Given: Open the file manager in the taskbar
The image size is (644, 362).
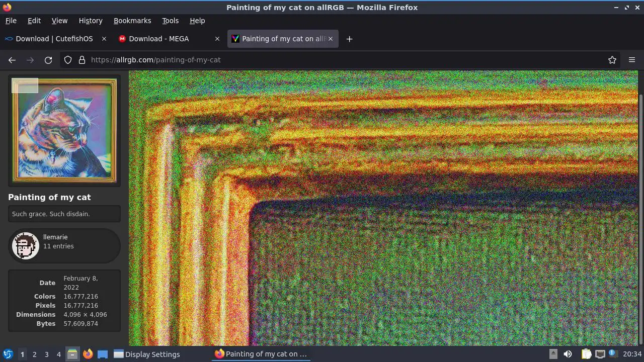Looking at the screenshot, I should coord(72,354).
